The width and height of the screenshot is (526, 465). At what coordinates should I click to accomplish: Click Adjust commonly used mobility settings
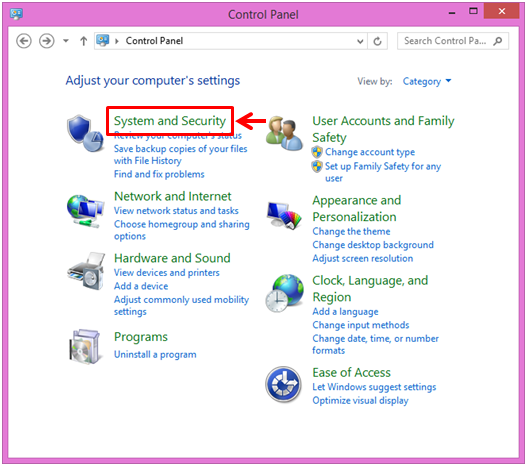[181, 306]
